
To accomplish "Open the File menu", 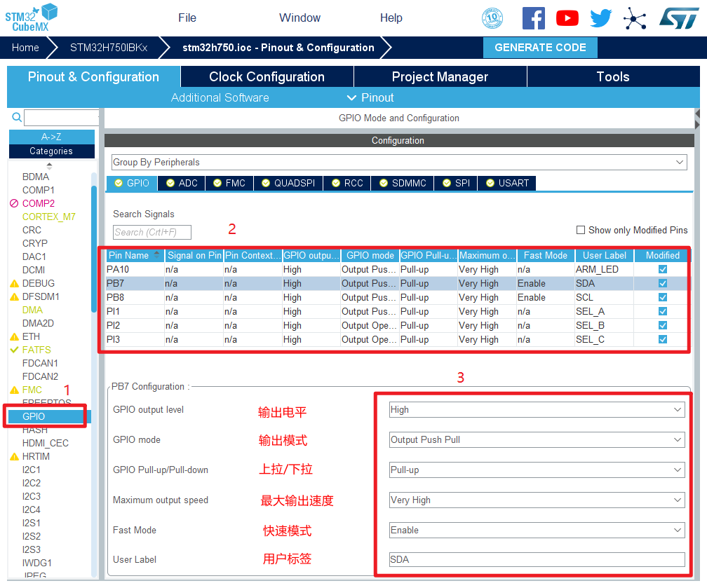I will (x=187, y=18).
